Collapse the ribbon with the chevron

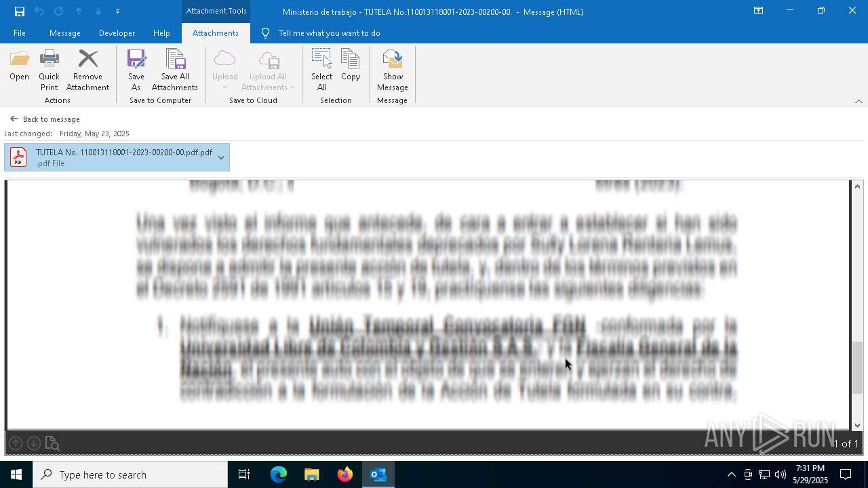[859, 101]
